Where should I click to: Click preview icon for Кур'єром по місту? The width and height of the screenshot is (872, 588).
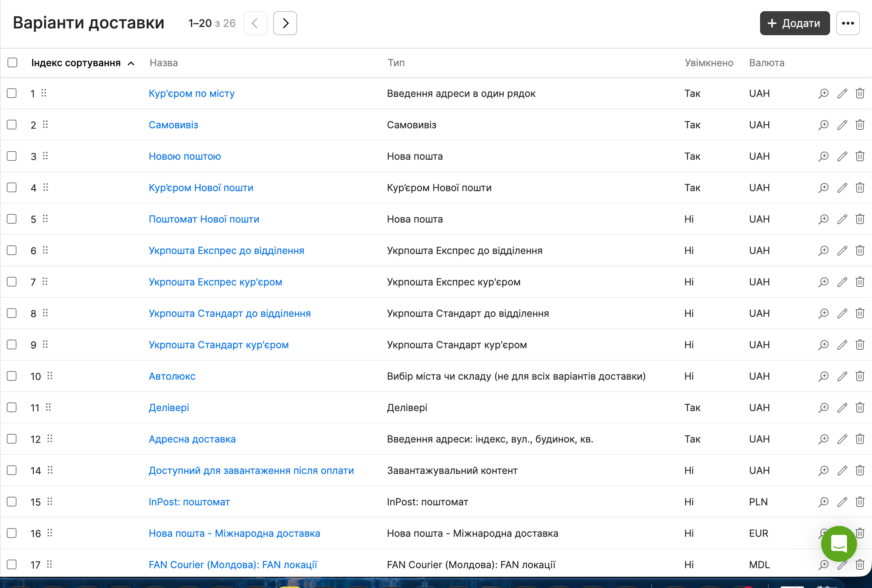pos(823,94)
